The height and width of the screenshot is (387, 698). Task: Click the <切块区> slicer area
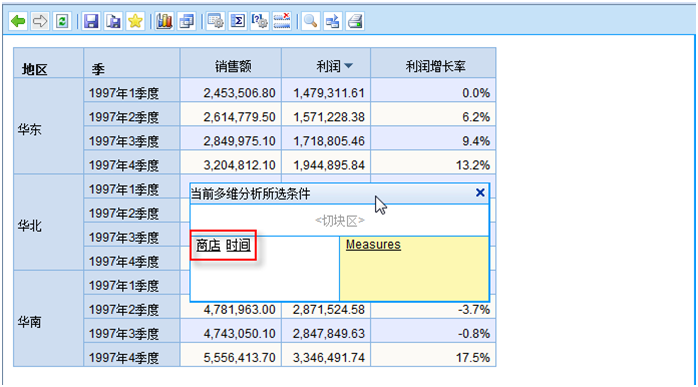tap(340, 220)
